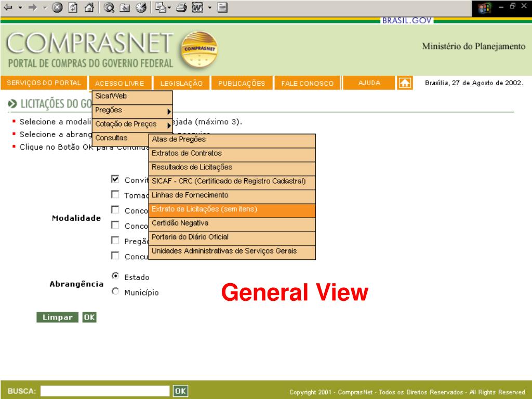Select Extratos de Contratos in the submenu
The height and width of the screenshot is (399, 532).
pyautogui.click(x=232, y=155)
